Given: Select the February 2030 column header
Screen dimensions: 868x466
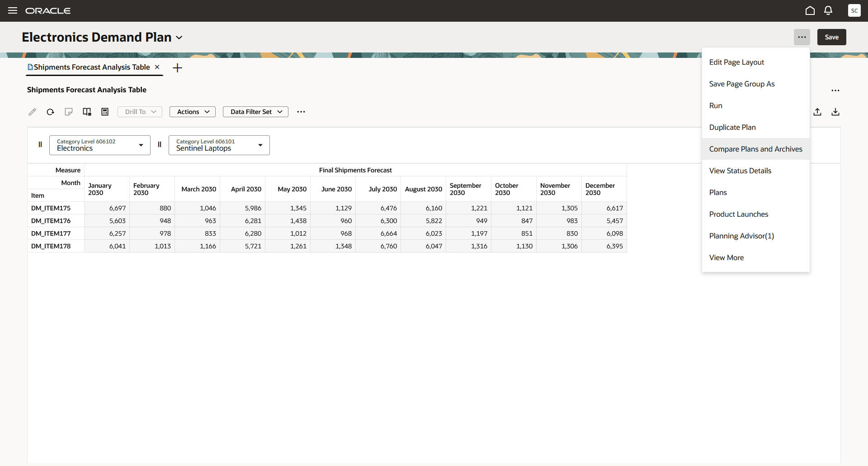Looking at the screenshot, I should click(152, 189).
